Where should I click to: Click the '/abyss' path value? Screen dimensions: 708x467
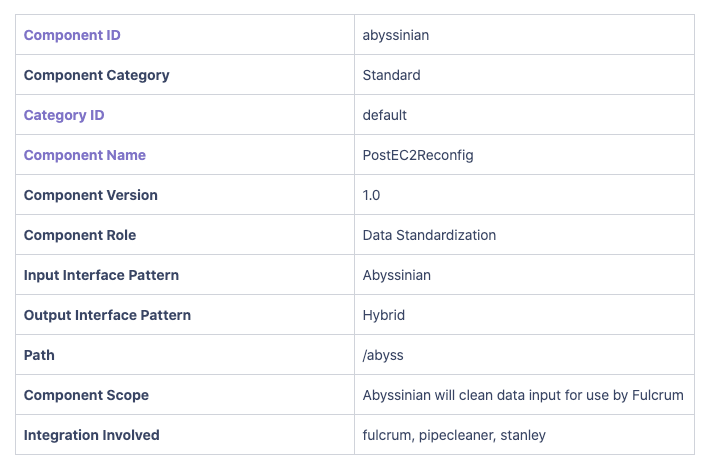coord(383,355)
